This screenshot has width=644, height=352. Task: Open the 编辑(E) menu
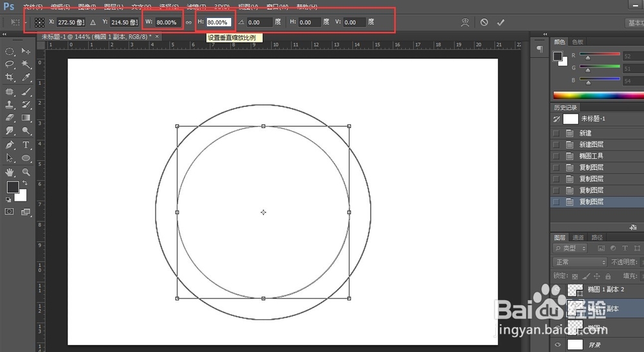(60, 6)
